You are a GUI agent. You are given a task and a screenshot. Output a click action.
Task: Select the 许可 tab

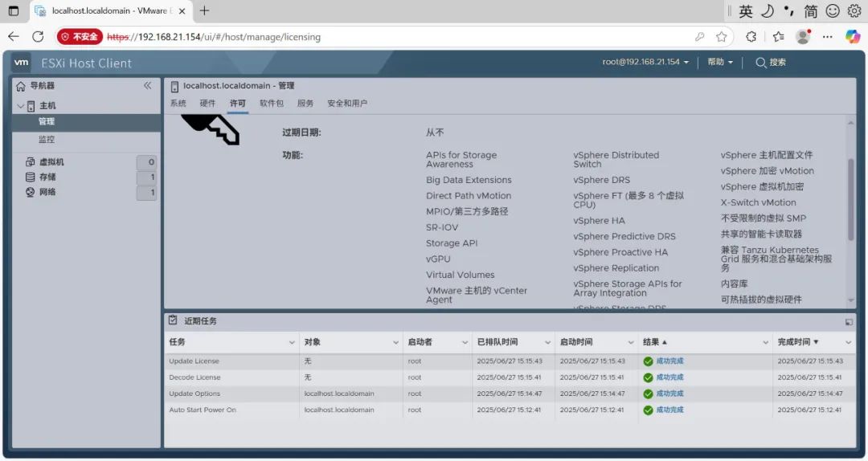tap(237, 104)
